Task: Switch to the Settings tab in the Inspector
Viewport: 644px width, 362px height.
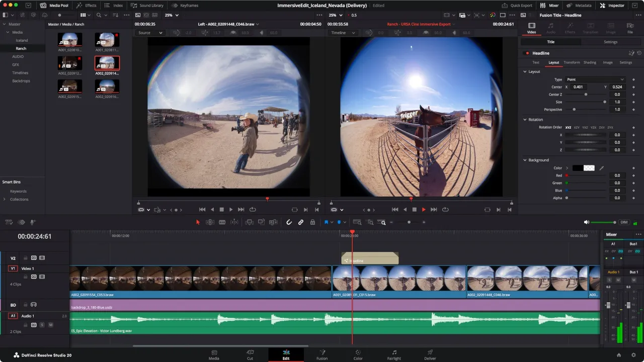Action: coord(610,42)
